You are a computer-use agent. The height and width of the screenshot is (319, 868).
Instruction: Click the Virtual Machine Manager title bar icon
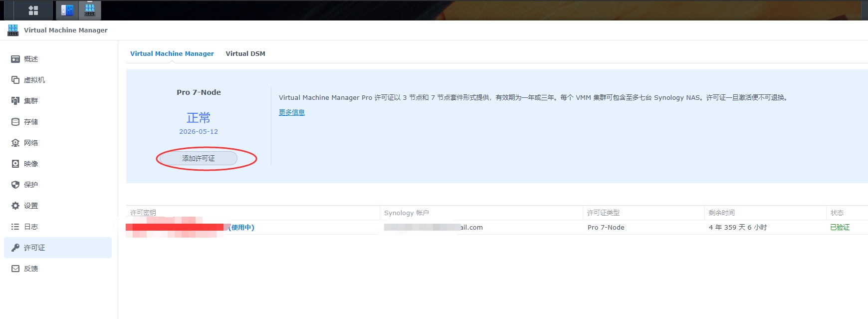[13, 30]
